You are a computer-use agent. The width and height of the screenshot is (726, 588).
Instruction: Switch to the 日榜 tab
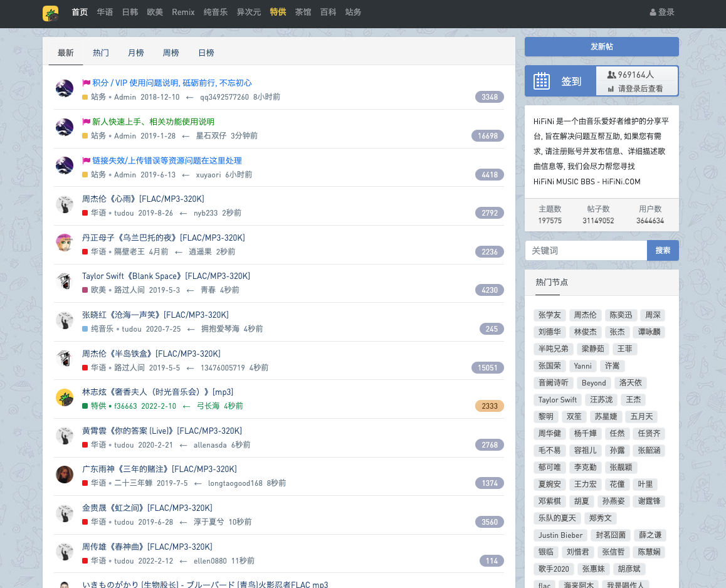click(x=206, y=53)
